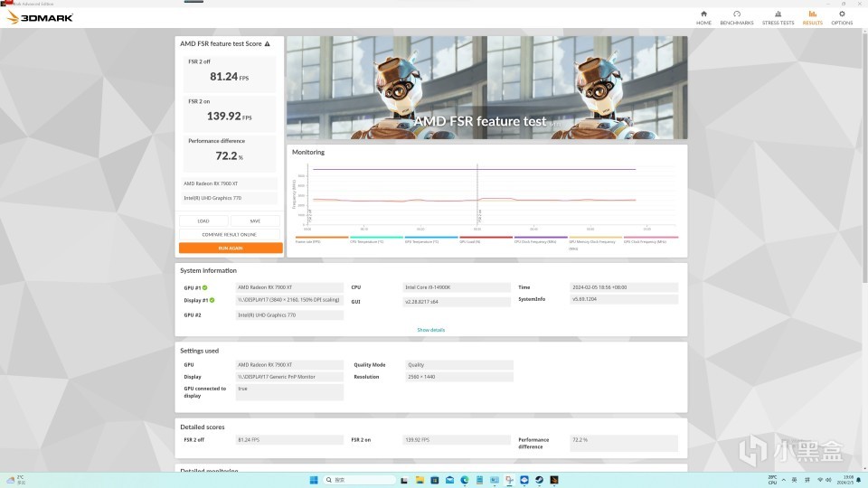
Task: Click the green check icon next to Display #1
Action: point(212,300)
